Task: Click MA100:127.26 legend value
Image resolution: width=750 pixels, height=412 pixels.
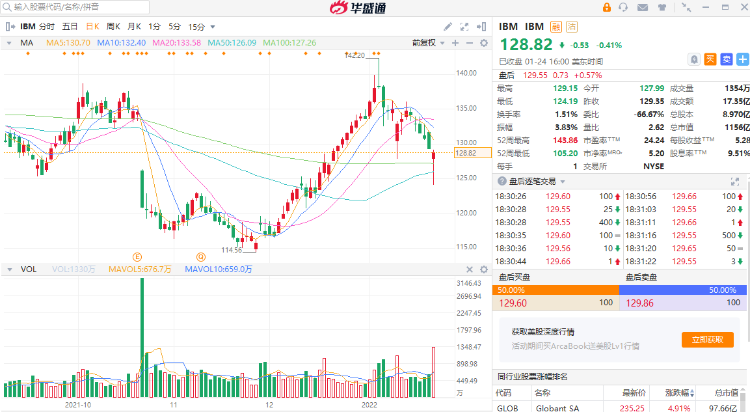Action: [289, 43]
